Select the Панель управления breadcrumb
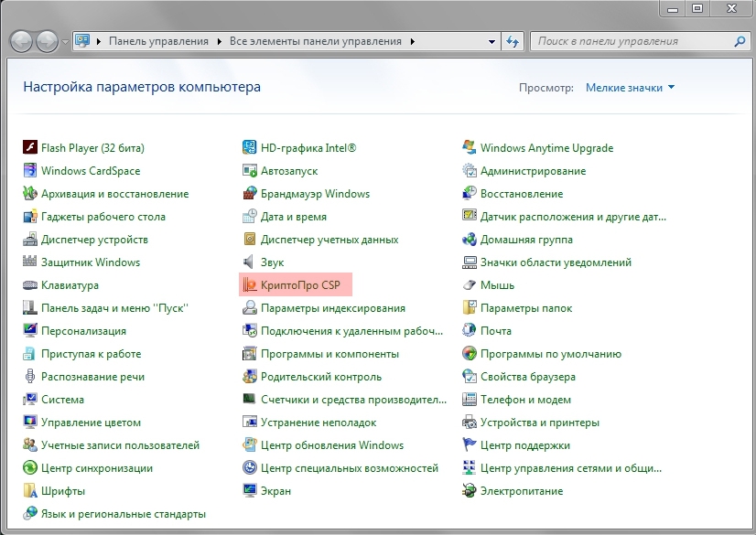The image size is (756, 535). click(x=158, y=41)
